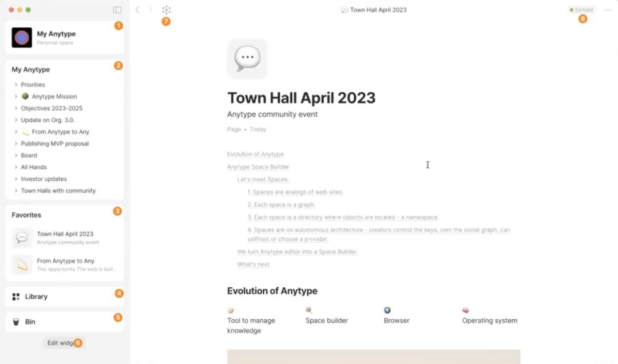Screen dimensions: 618x364
Task: Follow 'Spaces are analogs of web-sites' link
Action: point(296,192)
